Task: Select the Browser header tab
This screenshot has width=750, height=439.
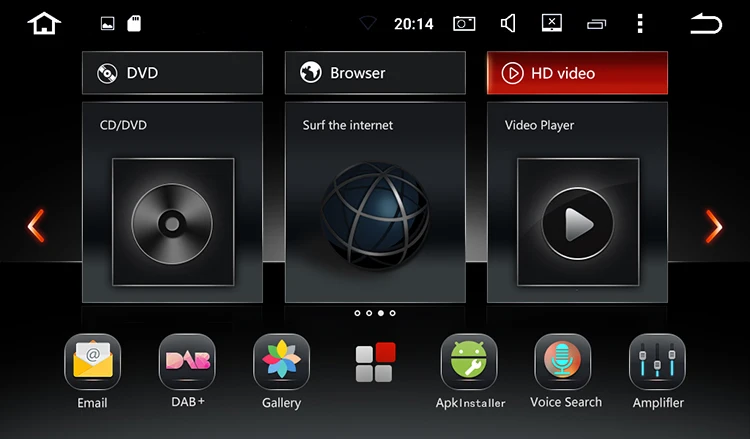Action: tap(375, 73)
